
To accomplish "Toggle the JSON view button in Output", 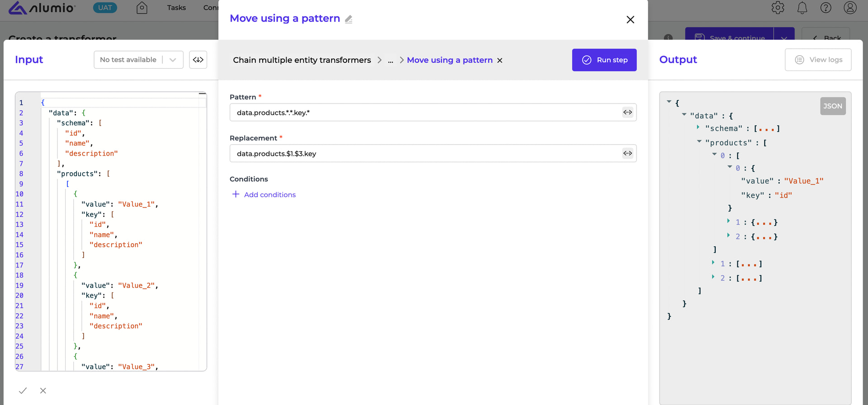I will coord(832,106).
